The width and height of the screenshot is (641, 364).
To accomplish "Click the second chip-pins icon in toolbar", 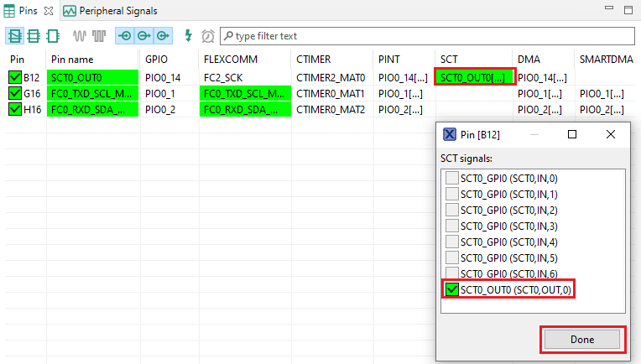I will coord(34,36).
